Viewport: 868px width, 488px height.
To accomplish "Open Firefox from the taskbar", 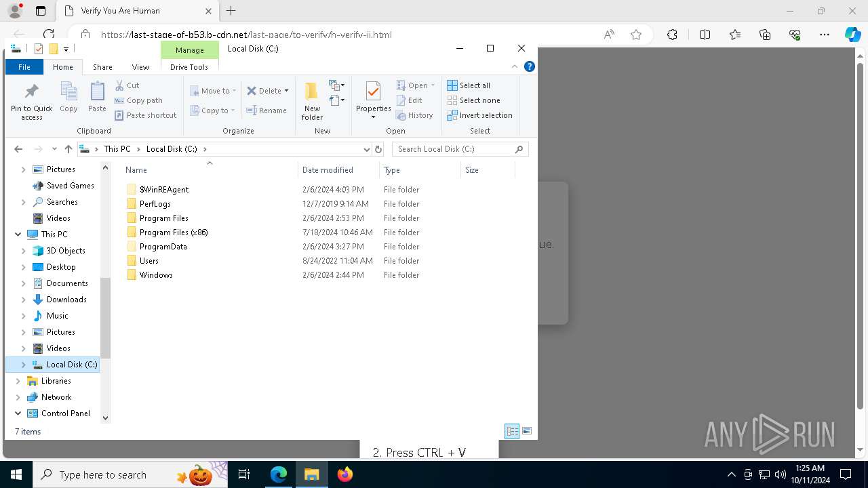I will pyautogui.click(x=344, y=474).
